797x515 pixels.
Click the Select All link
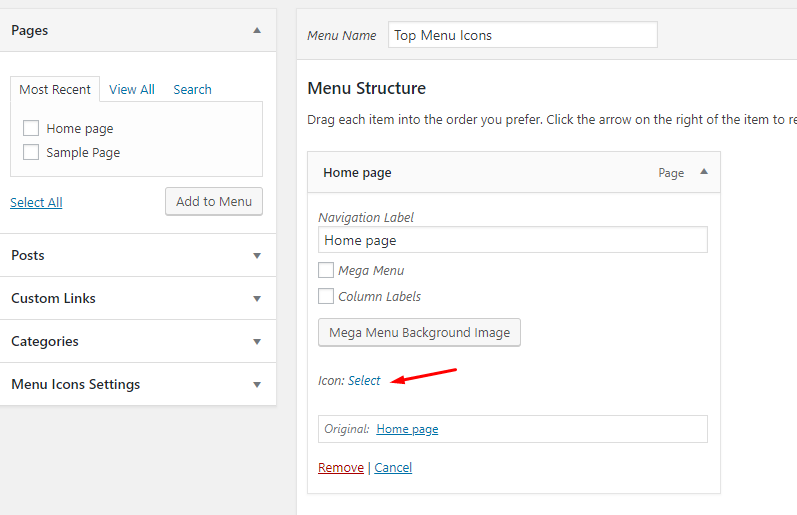point(36,202)
